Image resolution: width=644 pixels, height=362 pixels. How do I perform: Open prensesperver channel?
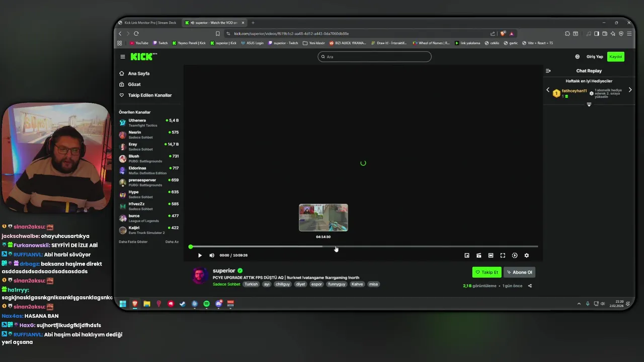(149, 182)
